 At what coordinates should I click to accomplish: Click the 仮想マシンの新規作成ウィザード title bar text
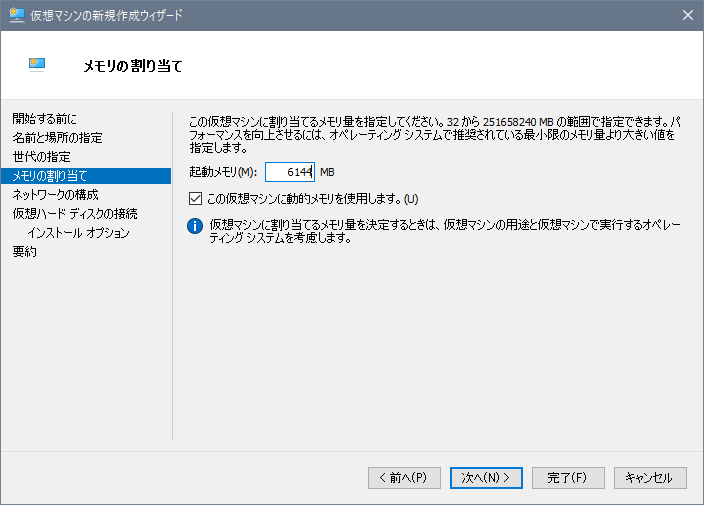(107, 15)
